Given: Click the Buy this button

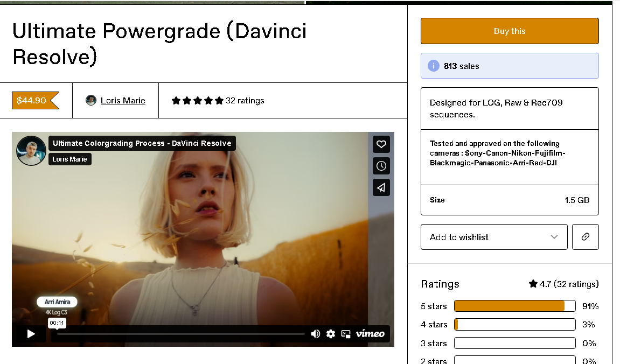Looking at the screenshot, I should 510,31.
